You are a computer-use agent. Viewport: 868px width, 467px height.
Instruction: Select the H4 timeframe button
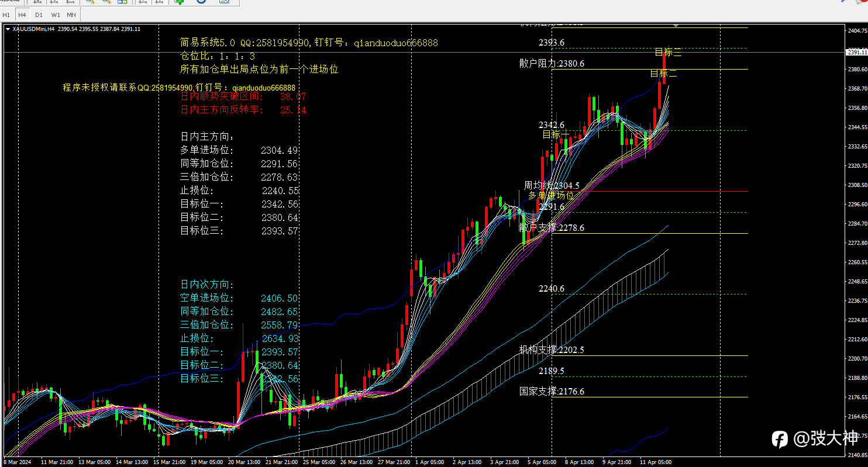pyautogui.click(x=22, y=14)
